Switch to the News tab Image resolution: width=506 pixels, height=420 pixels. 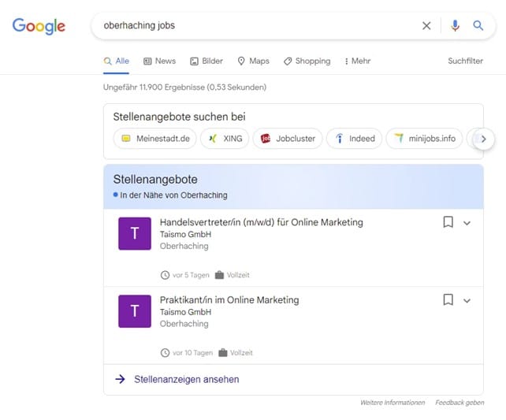(160, 61)
